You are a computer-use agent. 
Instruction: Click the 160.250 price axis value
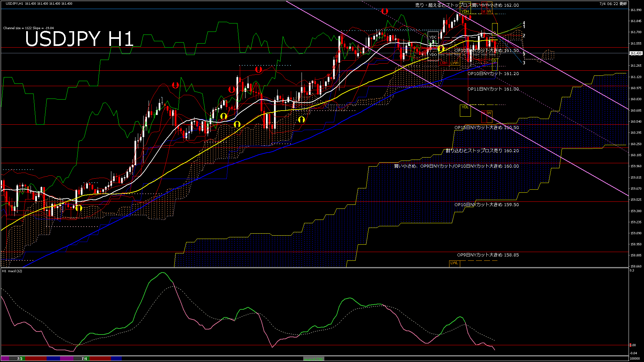tap(636, 144)
